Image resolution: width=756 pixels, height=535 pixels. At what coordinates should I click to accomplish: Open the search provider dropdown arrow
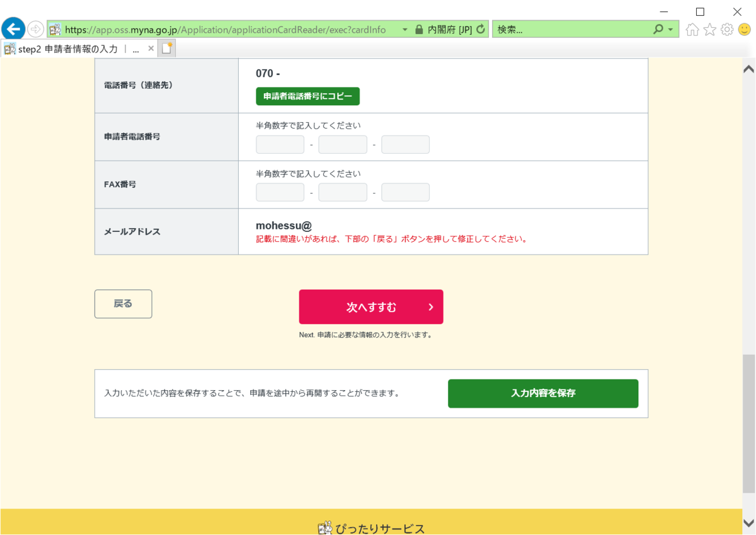pyautogui.click(x=670, y=30)
